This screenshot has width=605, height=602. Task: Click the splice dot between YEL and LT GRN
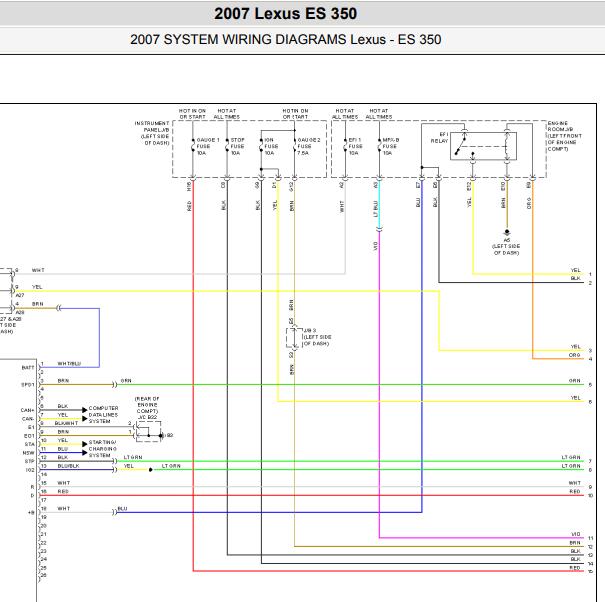(x=150, y=470)
